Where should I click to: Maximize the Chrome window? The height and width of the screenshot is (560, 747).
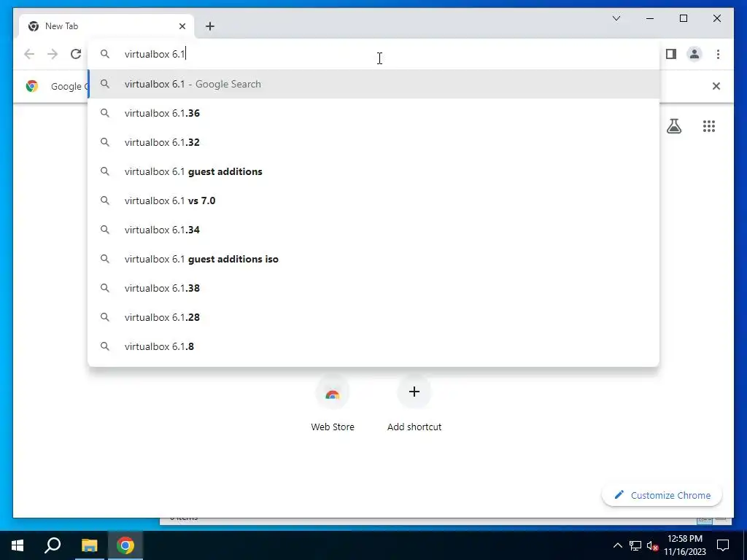683,18
